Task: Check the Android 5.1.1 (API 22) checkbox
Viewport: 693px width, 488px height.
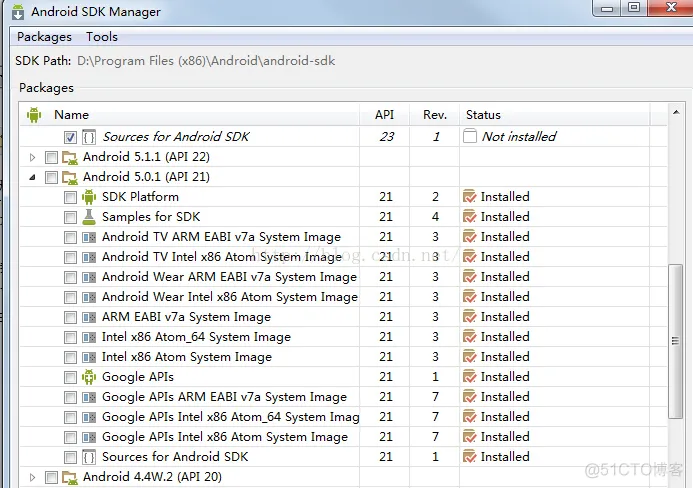Action: [x=51, y=157]
